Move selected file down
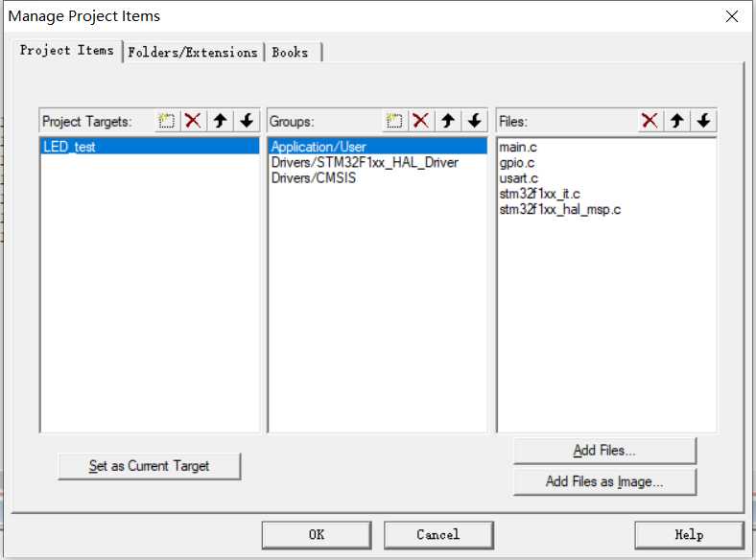The width and height of the screenshot is (756, 560). pyautogui.click(x=703, y=121)
